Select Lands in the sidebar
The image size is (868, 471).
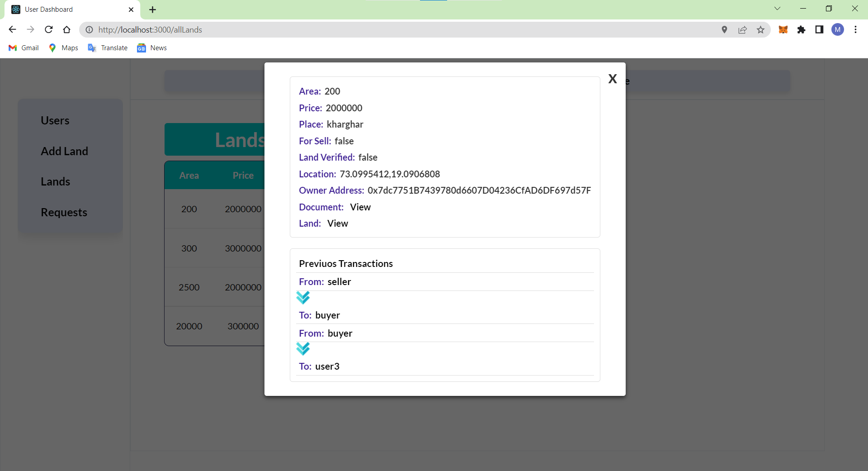[x=55, y=181]
